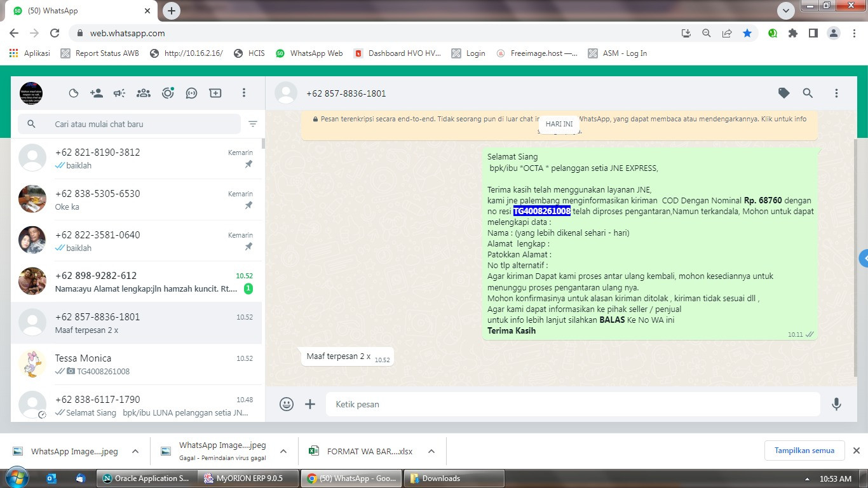This screenshot has height=488, width=868.
Task: Toggle the unread chats filter icon
Action: pyautogui.click(x=253, y=124)
